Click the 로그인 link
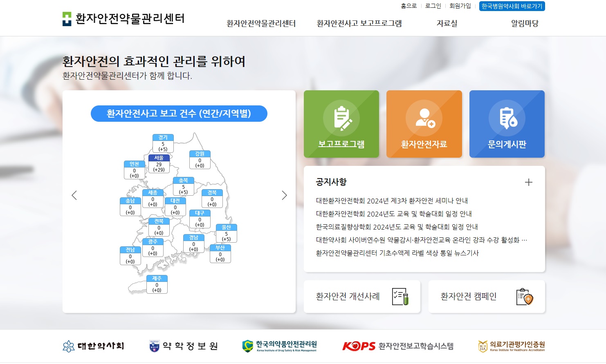The image size is (606, 364). (433, 6)
